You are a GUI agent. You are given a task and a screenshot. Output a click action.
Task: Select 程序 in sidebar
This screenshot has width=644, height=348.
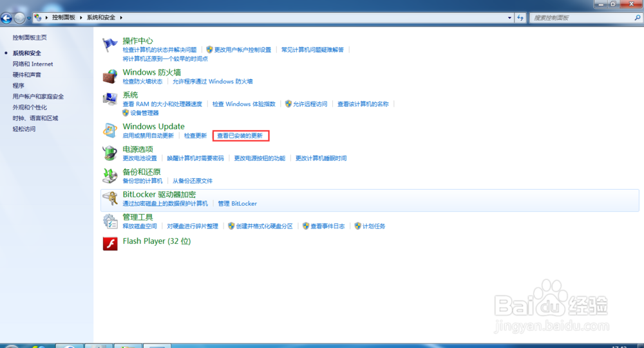18,86
